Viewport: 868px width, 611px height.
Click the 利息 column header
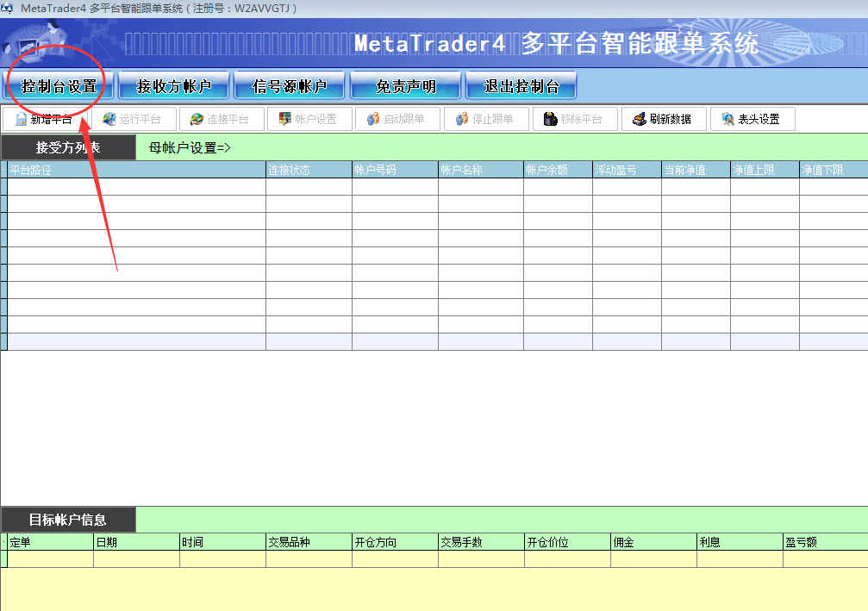click(740, 542)
